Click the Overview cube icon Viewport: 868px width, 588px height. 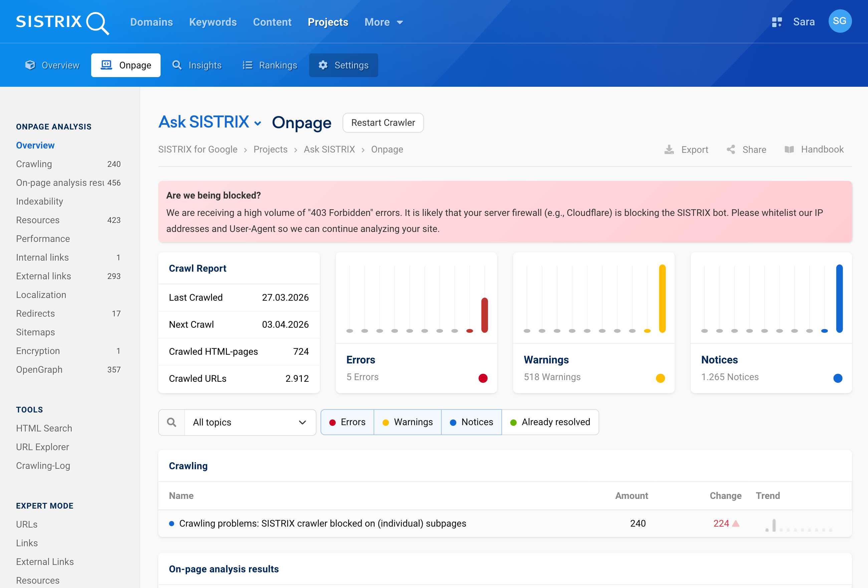click(x=30, y=65)
